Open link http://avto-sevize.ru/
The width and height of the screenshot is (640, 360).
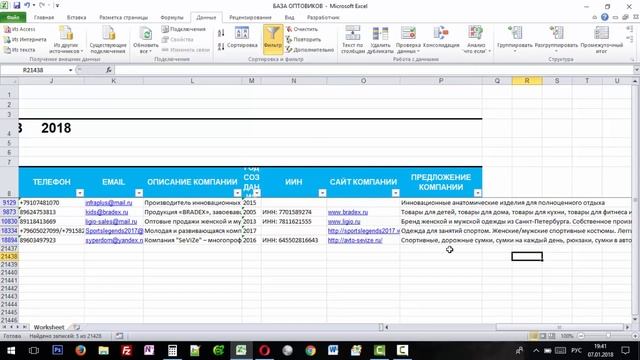tap(355, 240)
